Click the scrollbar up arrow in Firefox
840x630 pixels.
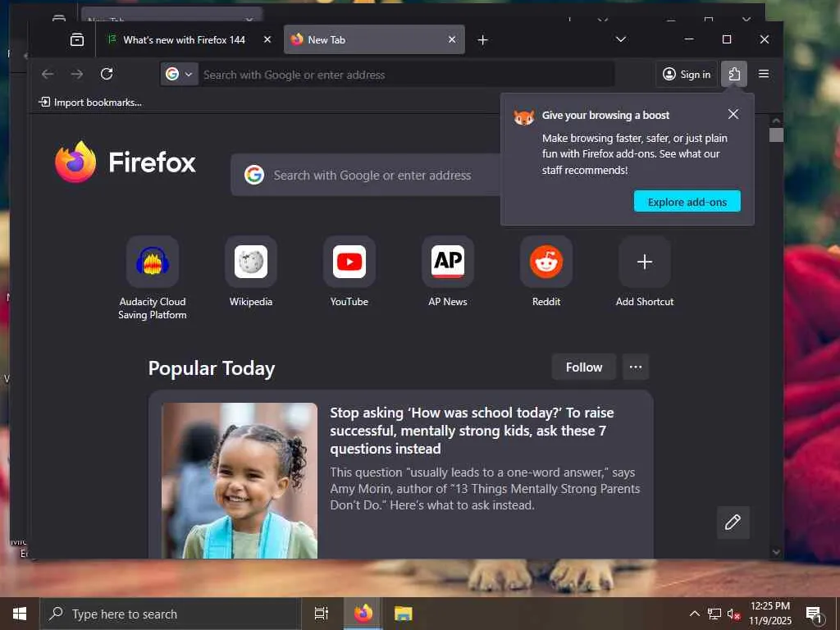[776, 121]
